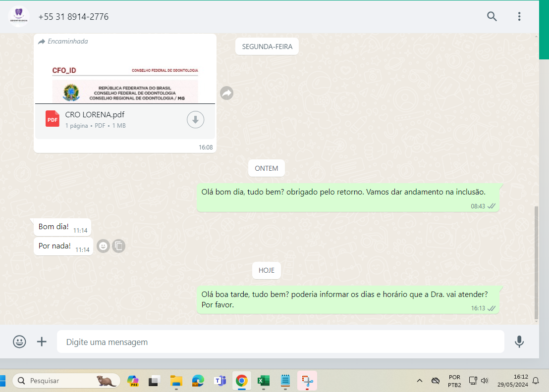Open Microsoft Teams from the taskbar
Image resolution: width=549 pixels, height=392 pixels.
point(220,381)
